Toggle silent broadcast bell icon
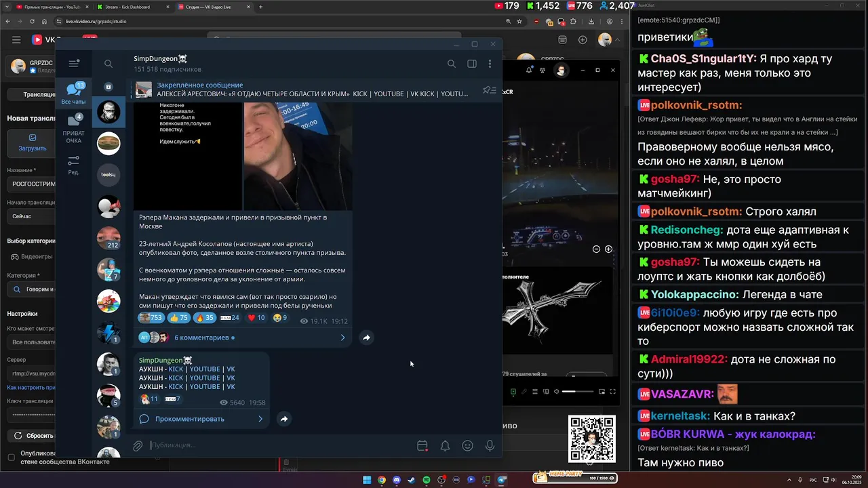 click(x=445, y=445)
